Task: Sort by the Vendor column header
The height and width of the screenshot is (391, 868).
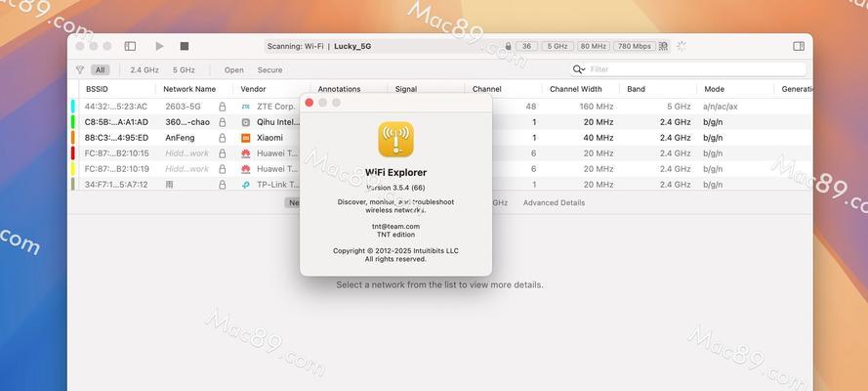Action: (253, 89)
